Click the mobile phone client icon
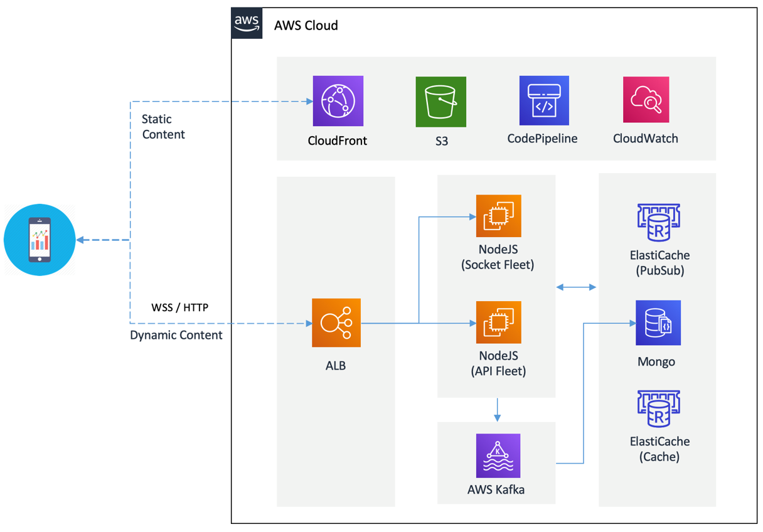Viewport: 763px width, 532px height. 40,240
